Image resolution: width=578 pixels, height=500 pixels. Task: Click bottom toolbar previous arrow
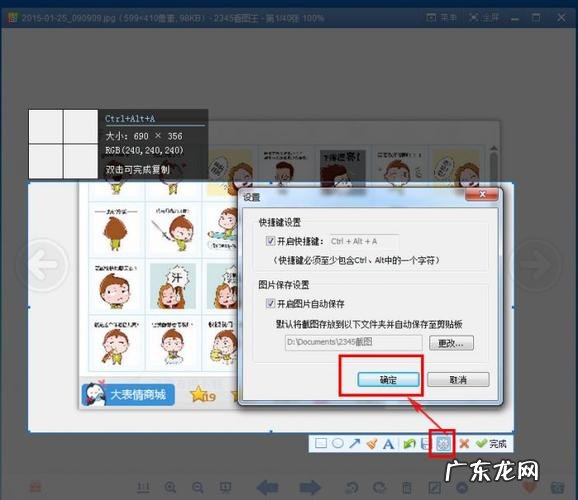click(x=268, y=487)
